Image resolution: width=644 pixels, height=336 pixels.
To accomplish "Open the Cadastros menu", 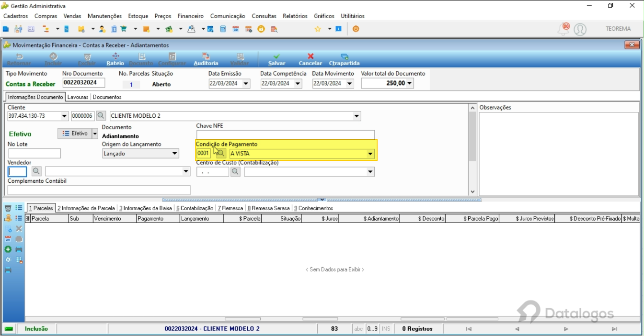I will tap(15, 16).
